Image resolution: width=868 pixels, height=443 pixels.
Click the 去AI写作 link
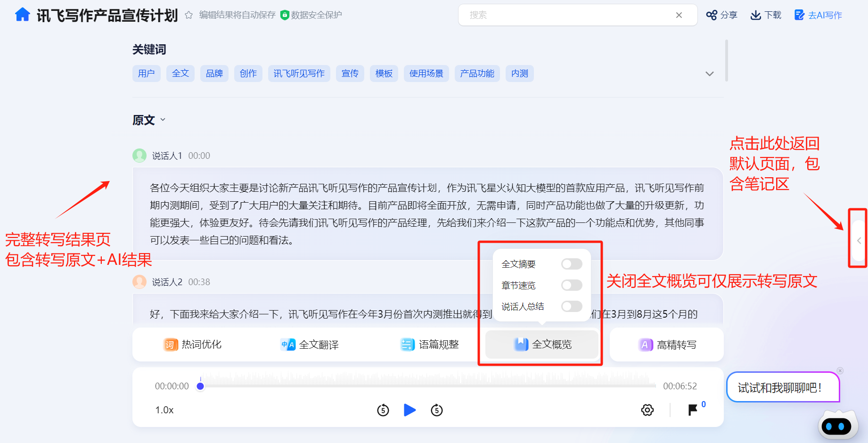(x=818, y=15)
